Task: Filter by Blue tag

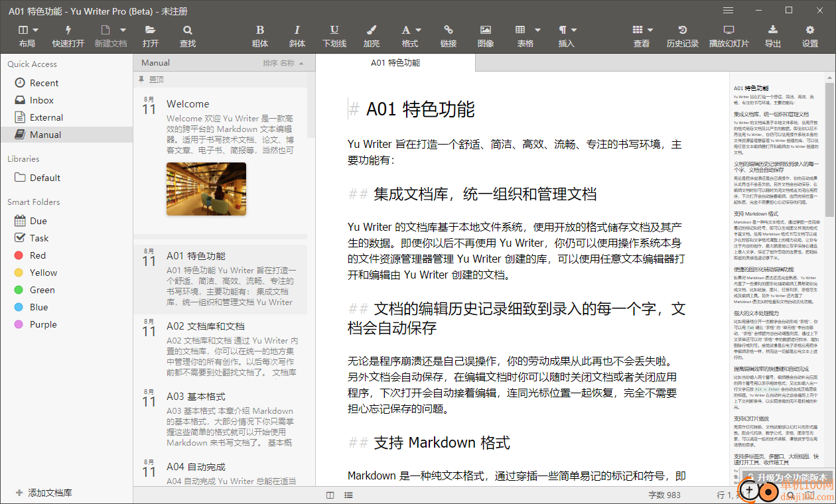Action: coord(66,307)
